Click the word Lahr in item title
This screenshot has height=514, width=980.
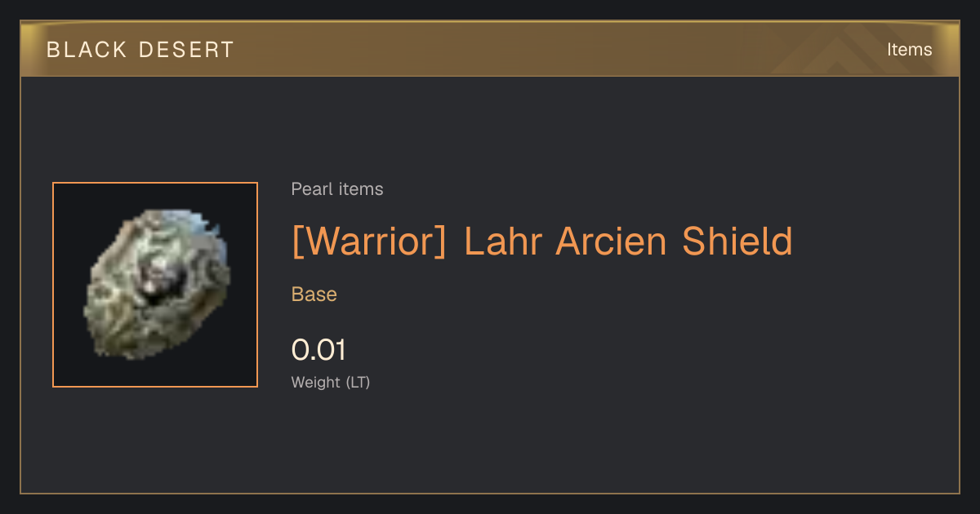tap(503, 241)
